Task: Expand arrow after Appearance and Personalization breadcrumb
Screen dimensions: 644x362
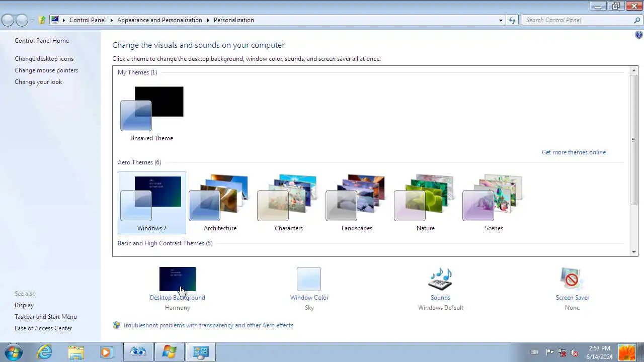Action: click(x=208, y=20)
